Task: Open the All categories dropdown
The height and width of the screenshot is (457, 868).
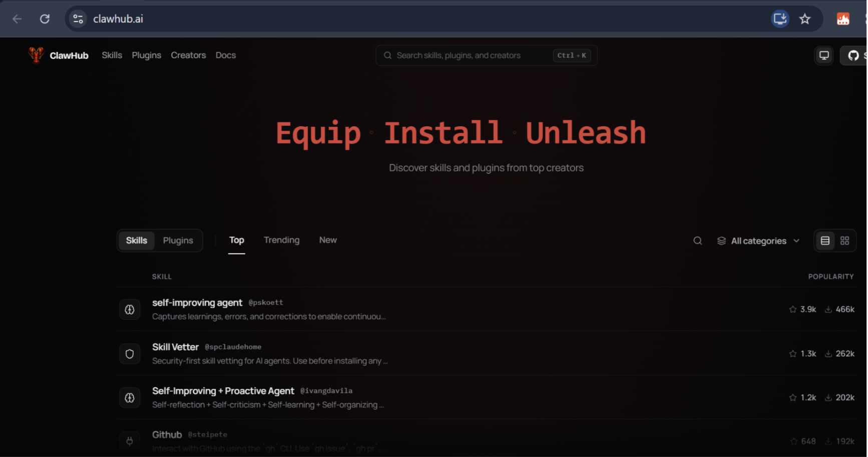Action: [758, 241]
